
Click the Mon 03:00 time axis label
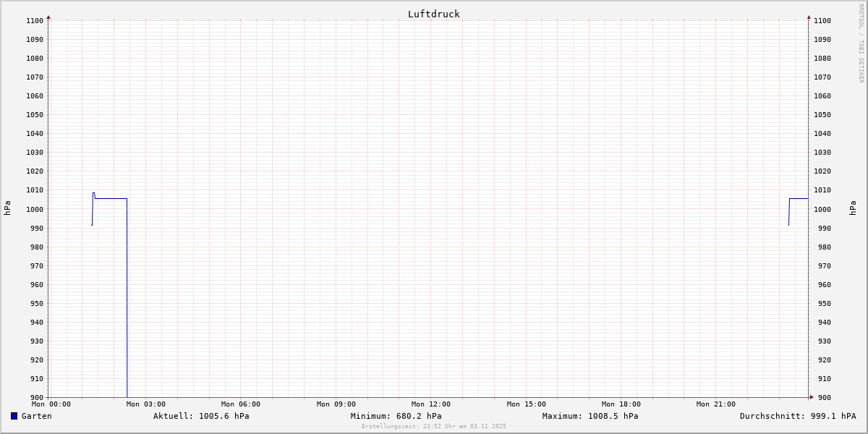coord(145,404)
